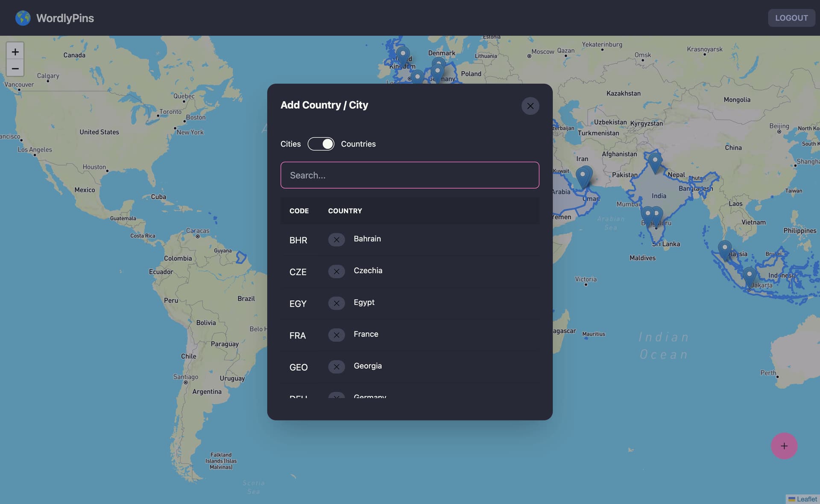Remove Bahrain using its X icon

tap(337, 240)
